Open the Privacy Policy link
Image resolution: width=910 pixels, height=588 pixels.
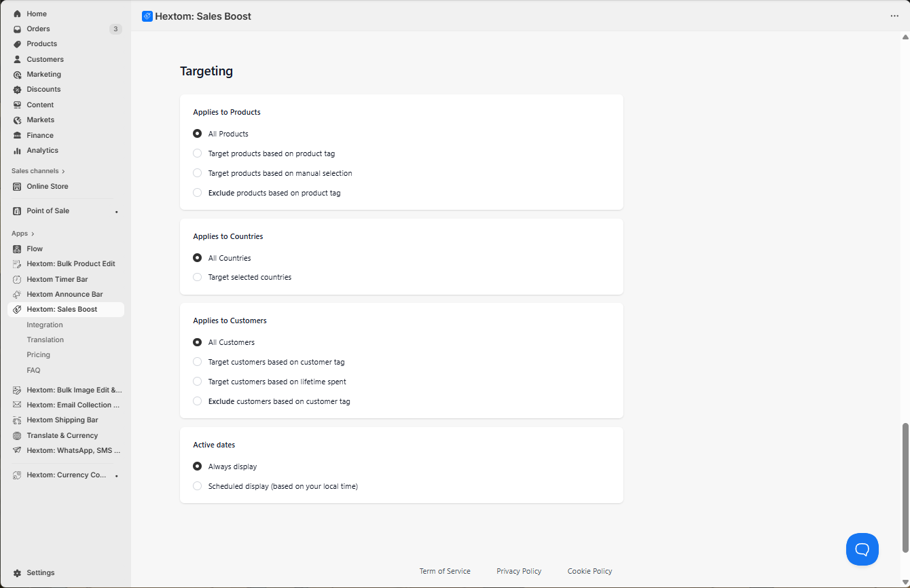519,571
